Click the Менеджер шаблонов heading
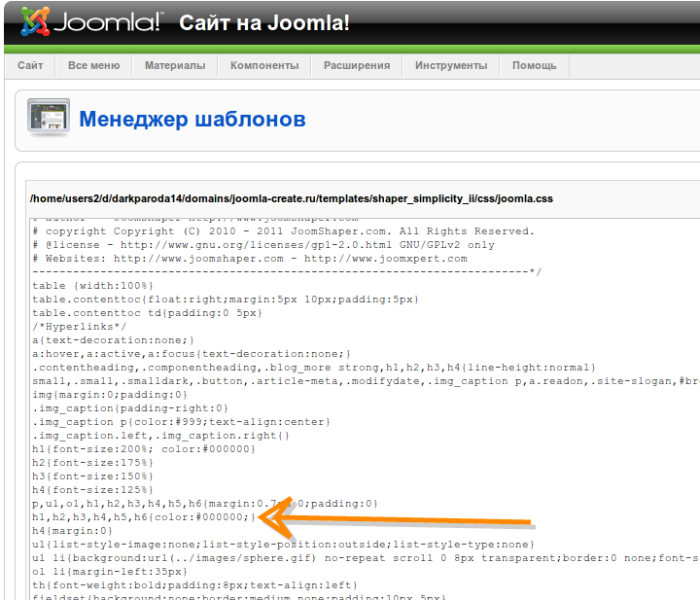Screen dimensions: 700x600 (192, 120)
